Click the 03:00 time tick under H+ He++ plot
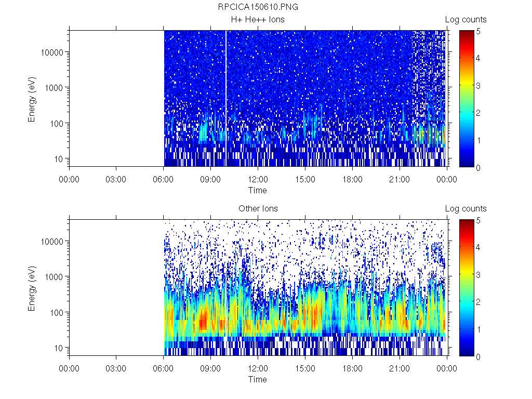The image size is (532, 399). click(x=116, y=179)
